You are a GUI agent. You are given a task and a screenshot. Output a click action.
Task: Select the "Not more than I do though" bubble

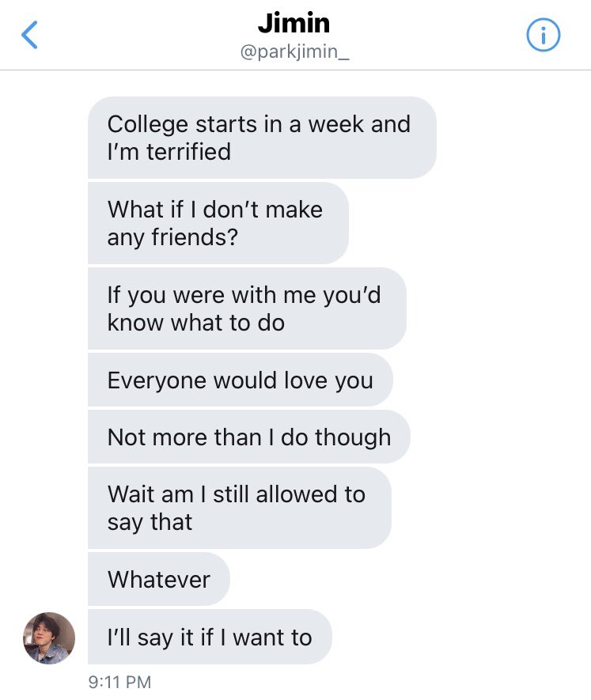click(248, 437)
